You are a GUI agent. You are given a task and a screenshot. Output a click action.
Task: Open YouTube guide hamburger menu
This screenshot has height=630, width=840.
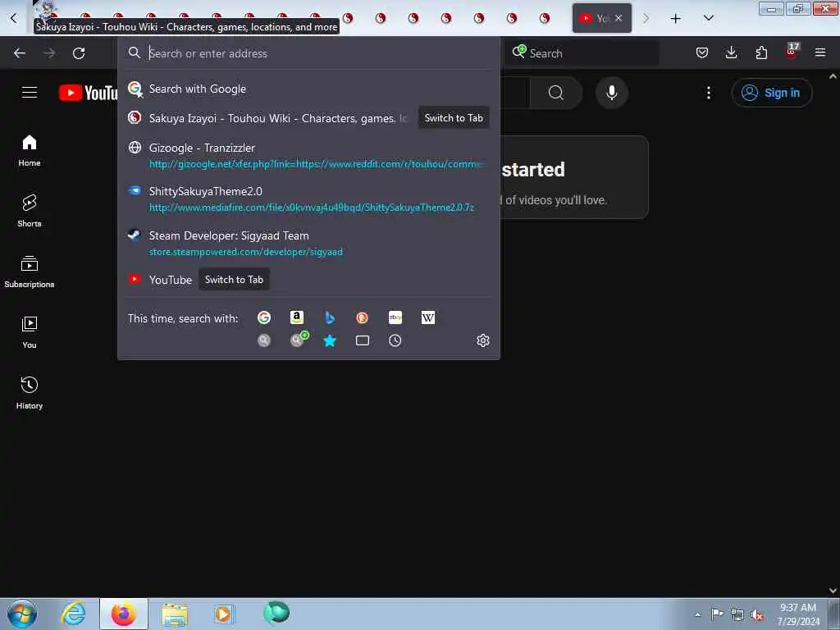pyautogui.click(x=30, y=92)
